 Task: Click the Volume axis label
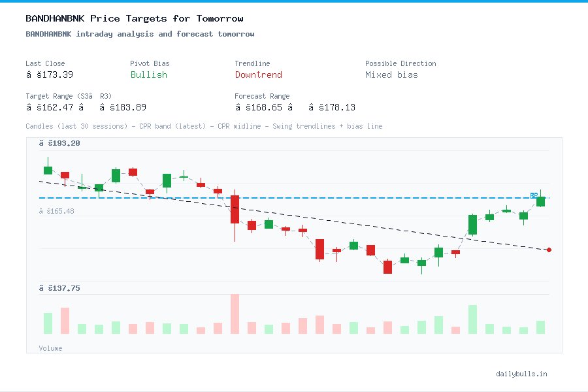50,348
